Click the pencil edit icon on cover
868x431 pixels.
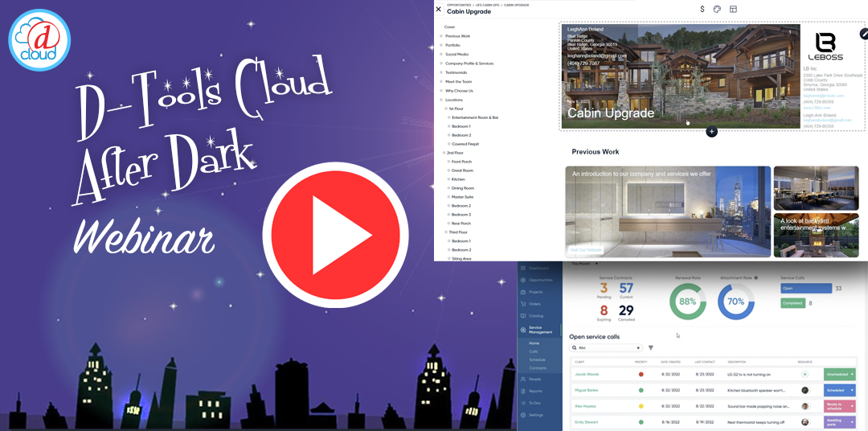pyautogui.click(x=864, y=34)
